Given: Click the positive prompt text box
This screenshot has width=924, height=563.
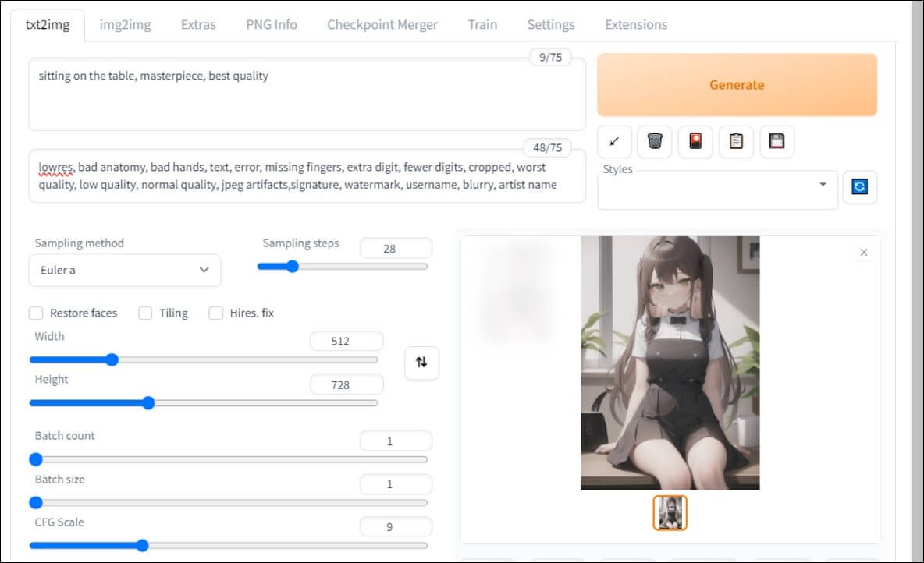Looking at the screenshot, I should tap(307, 94).
